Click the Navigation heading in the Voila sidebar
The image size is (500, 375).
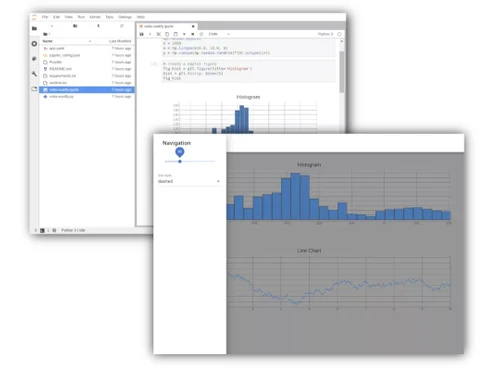tap(176, 143)
